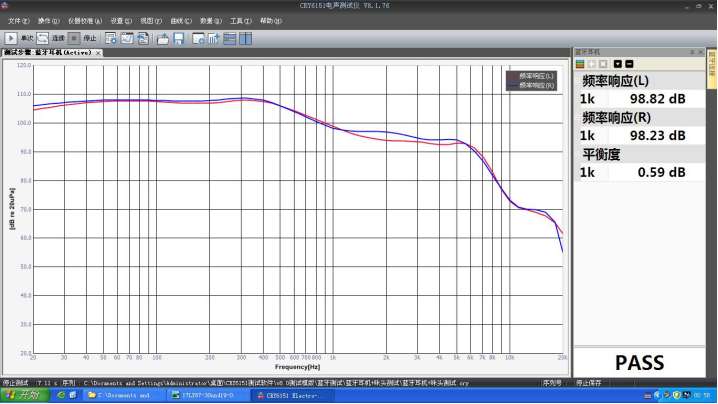Screen dimensions: 718x404
Task: Close the 蓝牙耳机 test step tab
Action: (98, 53)
